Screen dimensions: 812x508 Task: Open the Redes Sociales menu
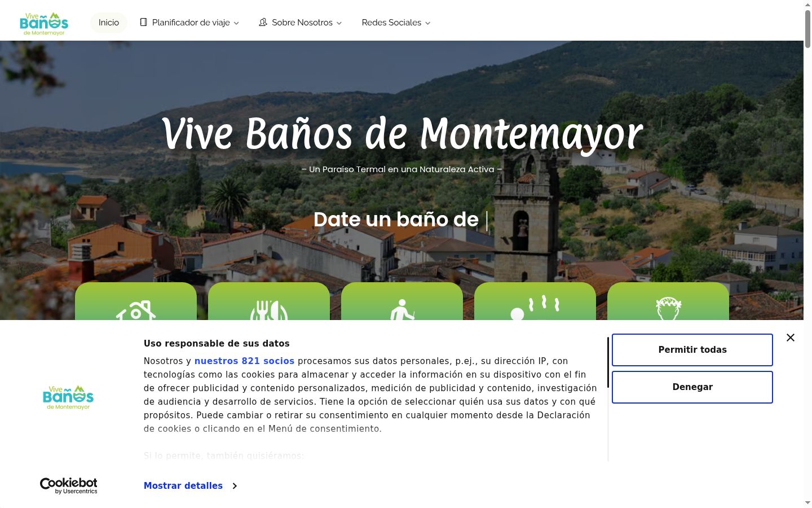pos(396,23)
